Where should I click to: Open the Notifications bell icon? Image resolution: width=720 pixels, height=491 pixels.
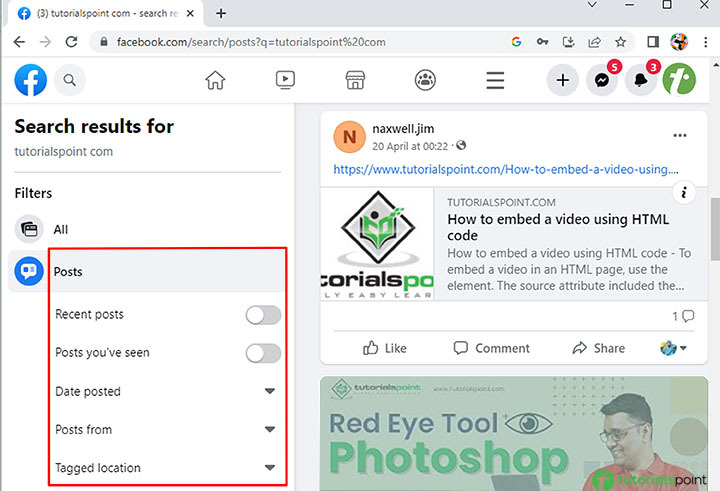click(641, 80)
